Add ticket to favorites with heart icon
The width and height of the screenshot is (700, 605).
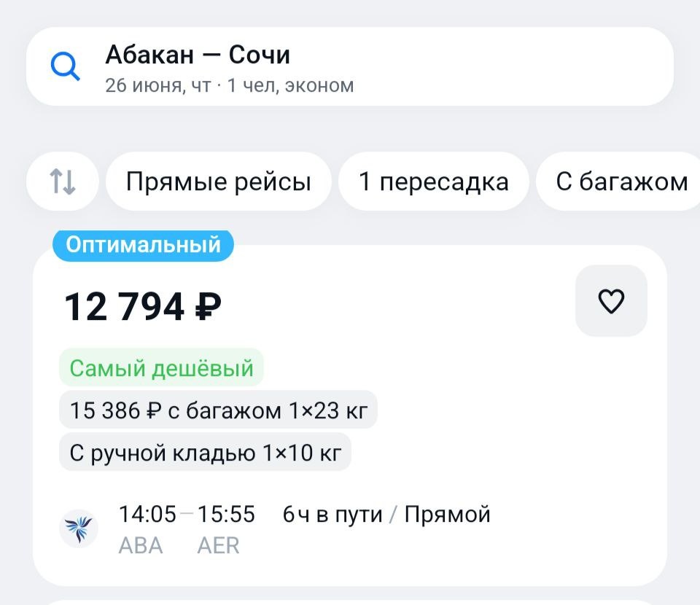[x=611, y=301]
